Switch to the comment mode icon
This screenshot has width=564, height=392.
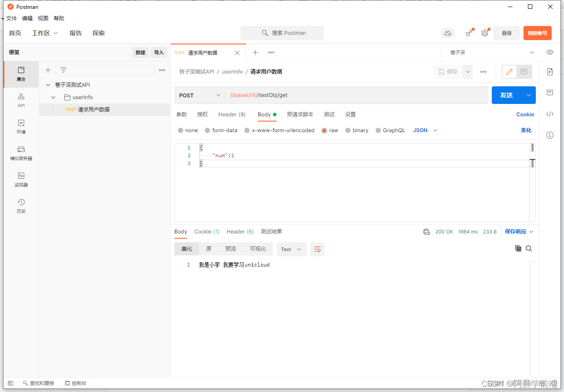coord(524,72)
